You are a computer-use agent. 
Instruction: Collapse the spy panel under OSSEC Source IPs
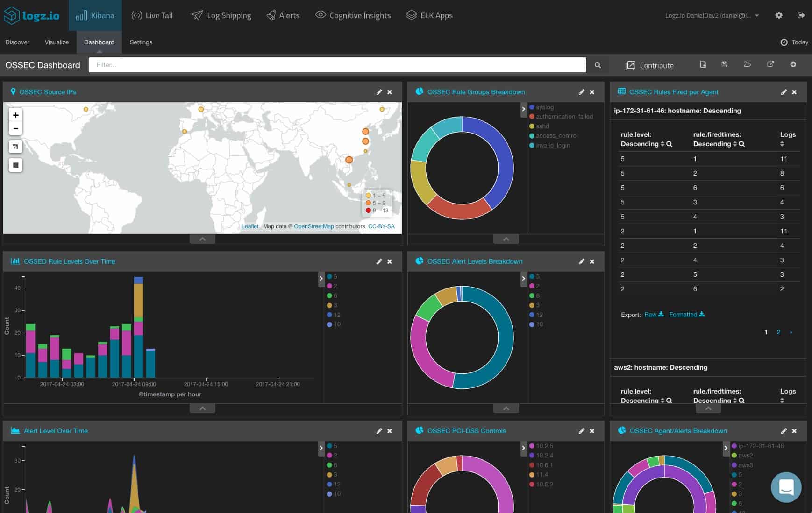(202, 239)
